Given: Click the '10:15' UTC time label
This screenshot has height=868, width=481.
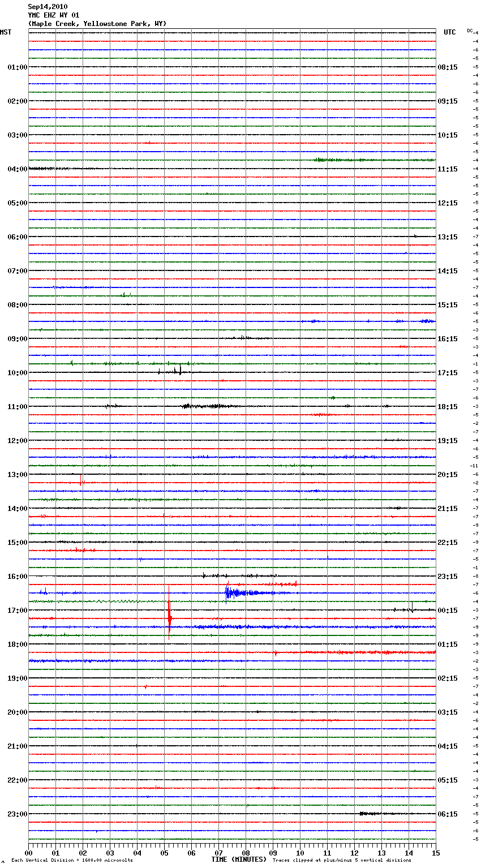Looking at the screenshot, I should pyautogui.click(x=448, y=135).
